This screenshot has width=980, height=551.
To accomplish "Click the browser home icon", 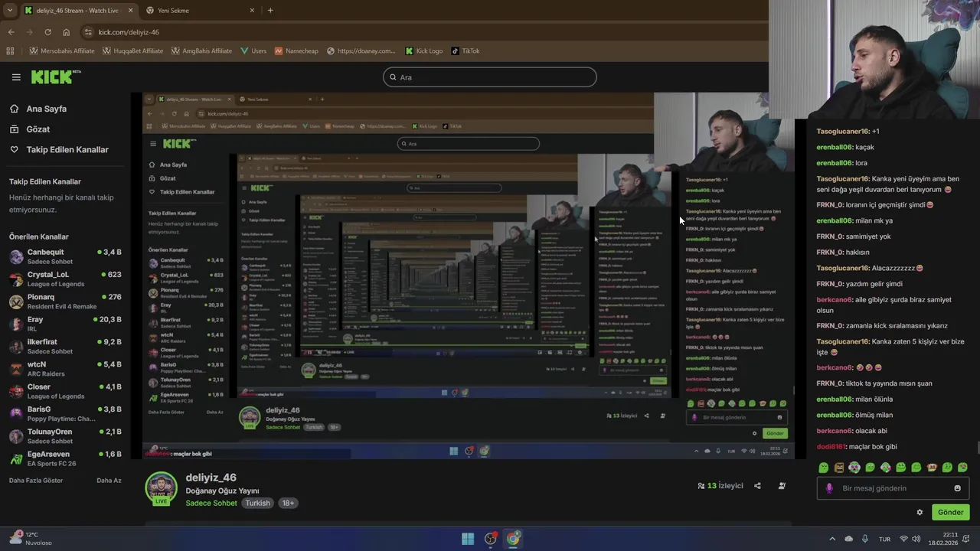I will point(67,32).
